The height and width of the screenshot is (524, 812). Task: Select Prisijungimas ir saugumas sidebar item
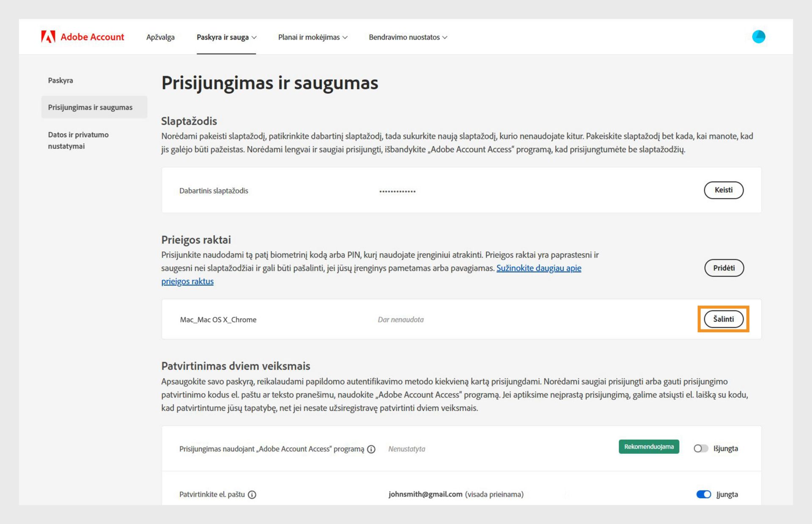pyautogui.click(x=90, y=107)
